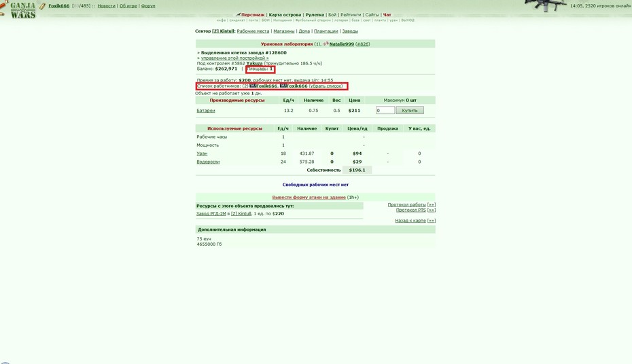Open the Уран resource link
The width and height of the screenshot is (632, 364).
pos(202,153)
